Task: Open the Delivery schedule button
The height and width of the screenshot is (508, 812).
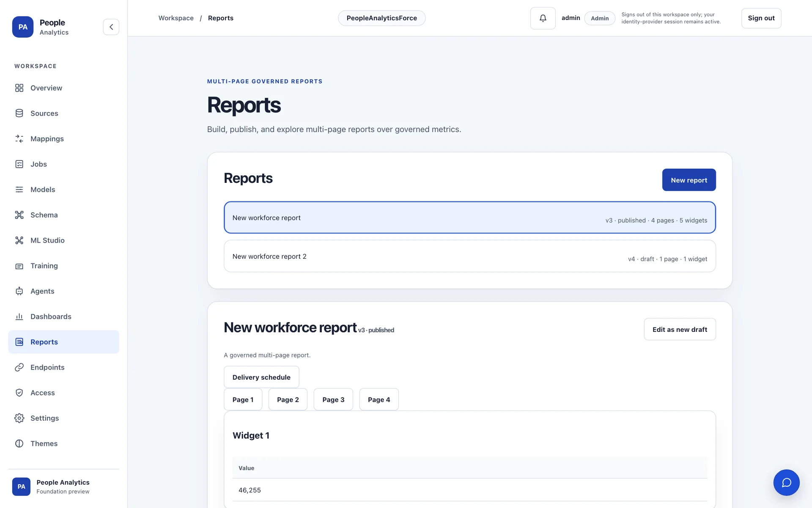Action: coord(261,377)
